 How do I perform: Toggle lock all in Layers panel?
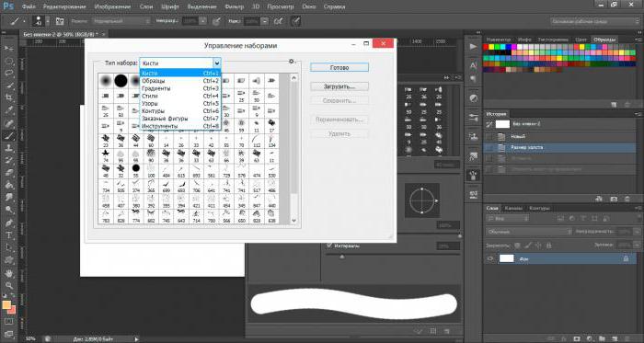tap(548, 246)
